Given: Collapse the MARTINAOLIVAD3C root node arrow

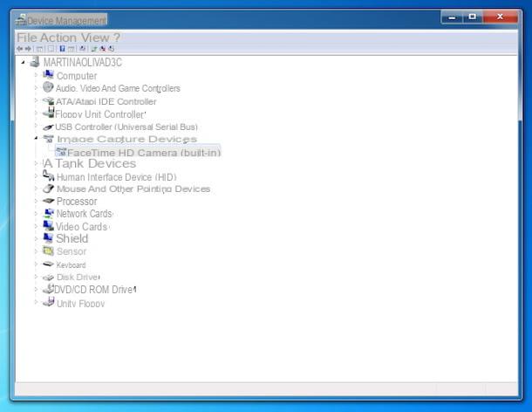Looking at the screenshot, I should (23, 62).
